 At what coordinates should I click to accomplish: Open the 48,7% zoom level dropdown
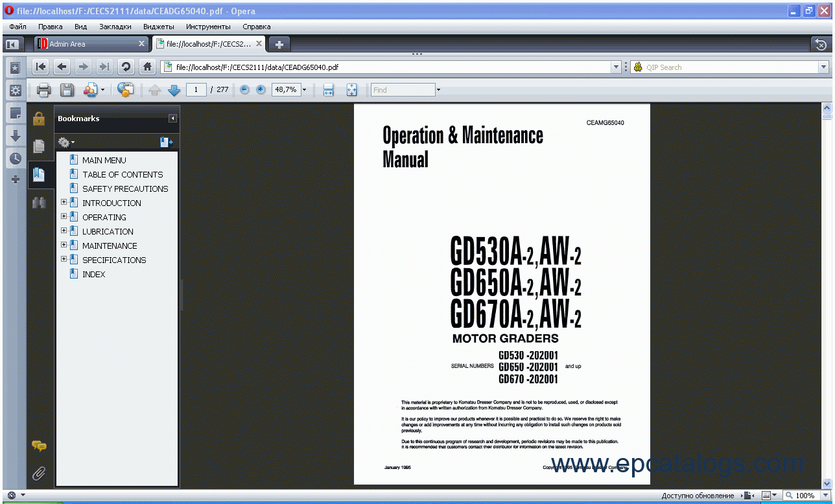[x=304, y=90]
